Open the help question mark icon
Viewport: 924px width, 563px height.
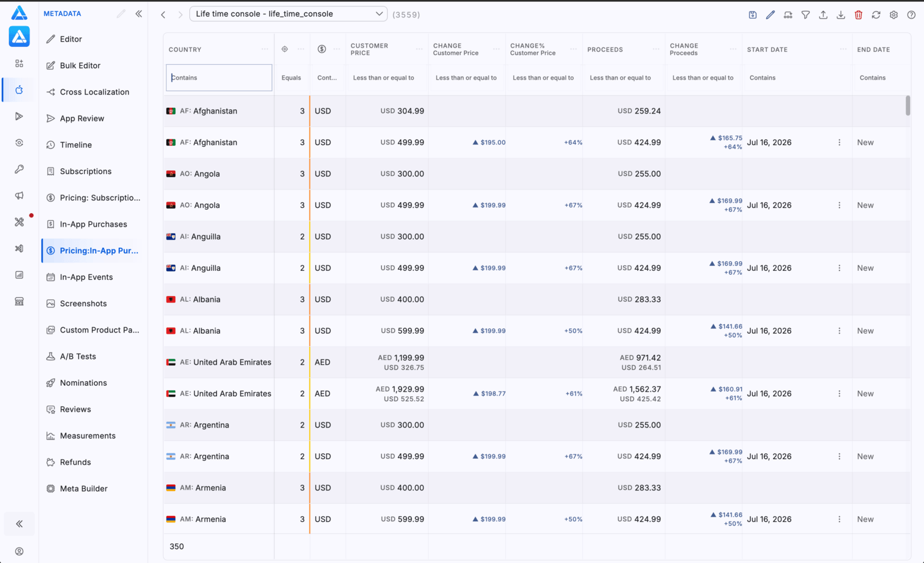click(x=911, y=15)
